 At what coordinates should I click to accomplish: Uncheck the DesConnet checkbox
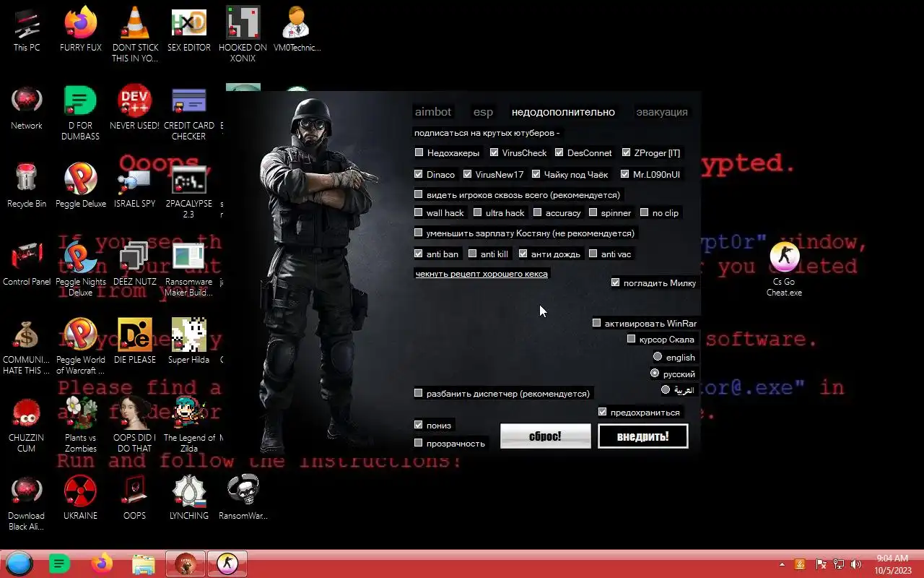(559, 152)
